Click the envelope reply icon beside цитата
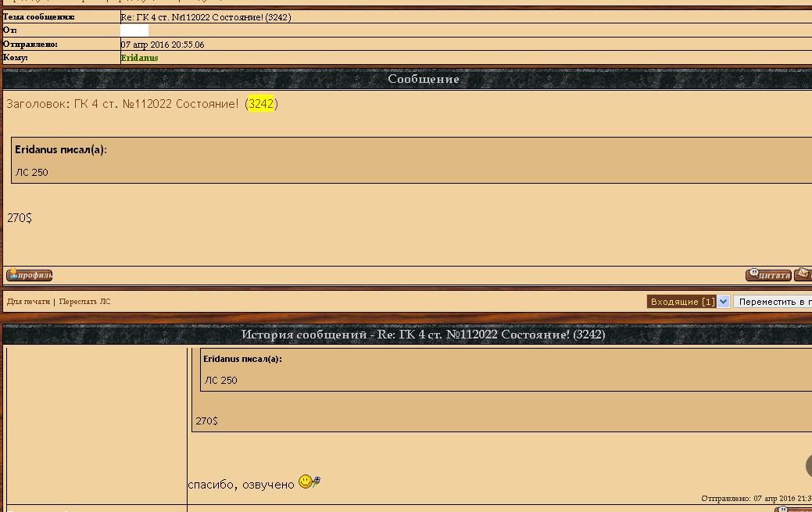The width and height of the screenshot is (812, 512). tap(803, 274)
